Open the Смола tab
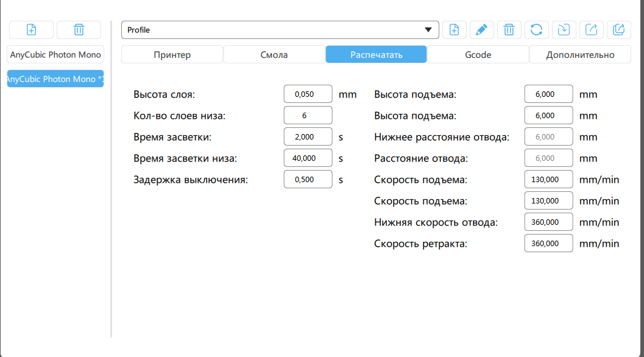Screen dimensions: 644x357 tap(274, 54)
